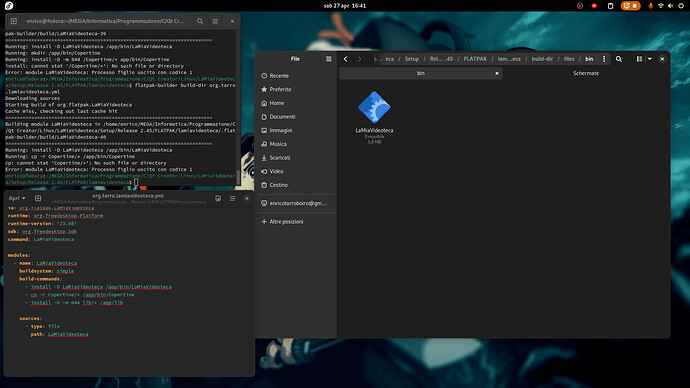Open the path bar three-dot menu
The image size is (690, 388).
point(604,59)
